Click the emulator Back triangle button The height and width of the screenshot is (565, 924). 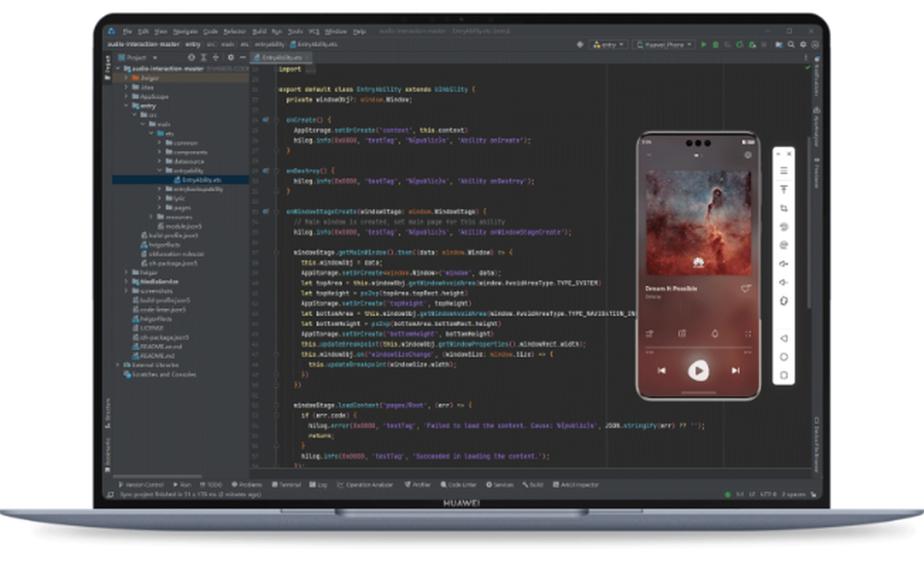784,339
